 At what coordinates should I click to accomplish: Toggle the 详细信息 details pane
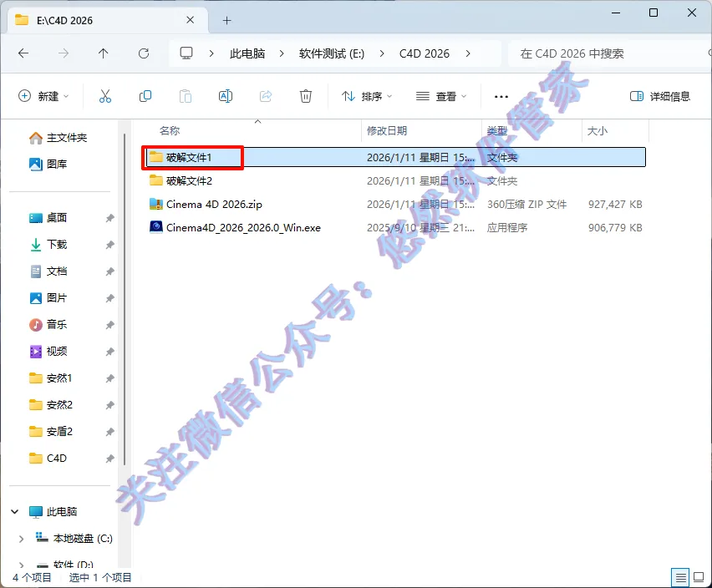660,96
